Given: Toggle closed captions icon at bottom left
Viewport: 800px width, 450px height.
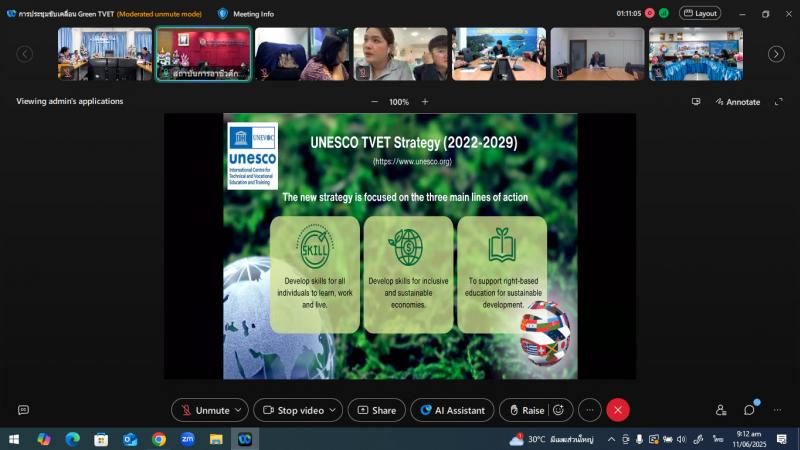Looking at the screenshot, I should click(x=23, y=410).
